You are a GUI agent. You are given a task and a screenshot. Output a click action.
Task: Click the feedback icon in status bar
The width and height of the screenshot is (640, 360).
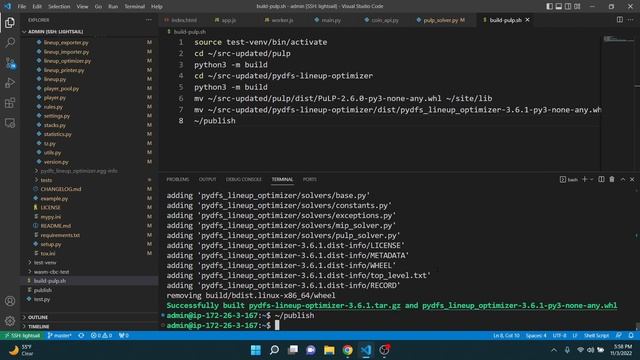619,336
